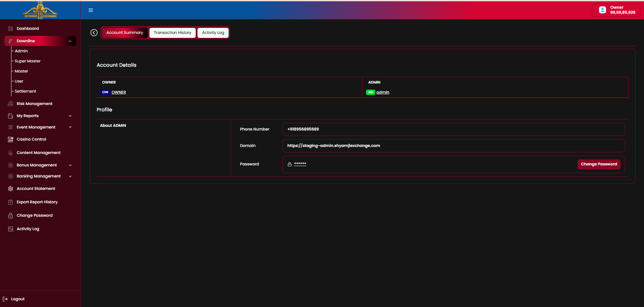Click the Dashboard grid icon

point(10,29)
